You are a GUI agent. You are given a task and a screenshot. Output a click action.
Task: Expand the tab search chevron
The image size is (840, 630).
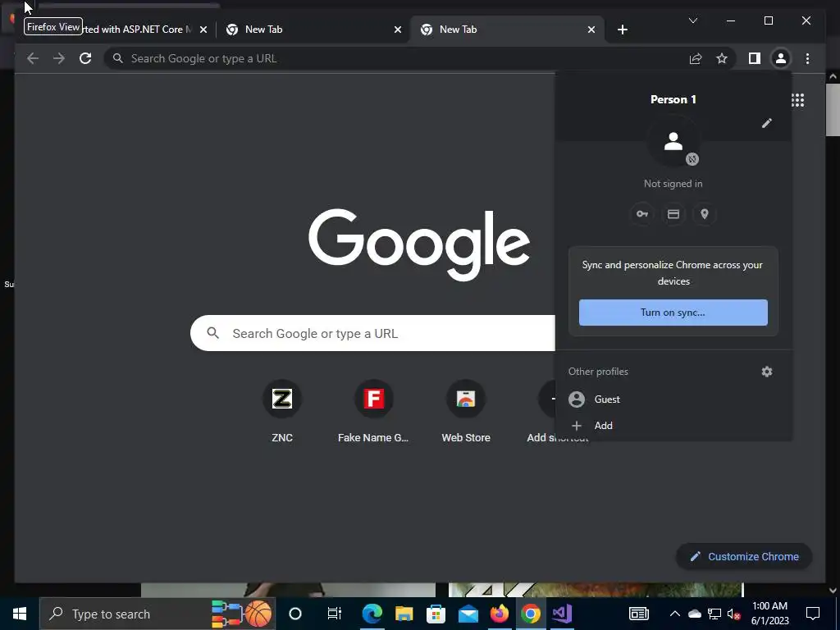pos(692,21)
